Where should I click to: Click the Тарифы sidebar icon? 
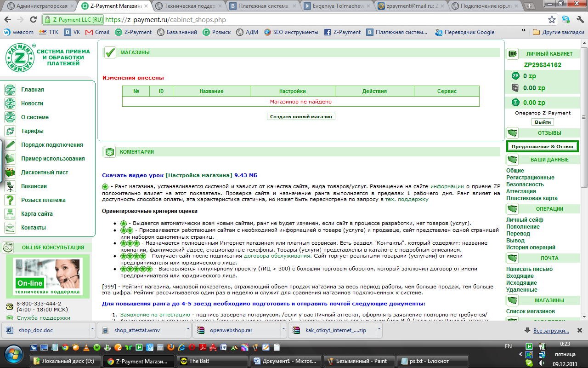click(x=10, y=131)
